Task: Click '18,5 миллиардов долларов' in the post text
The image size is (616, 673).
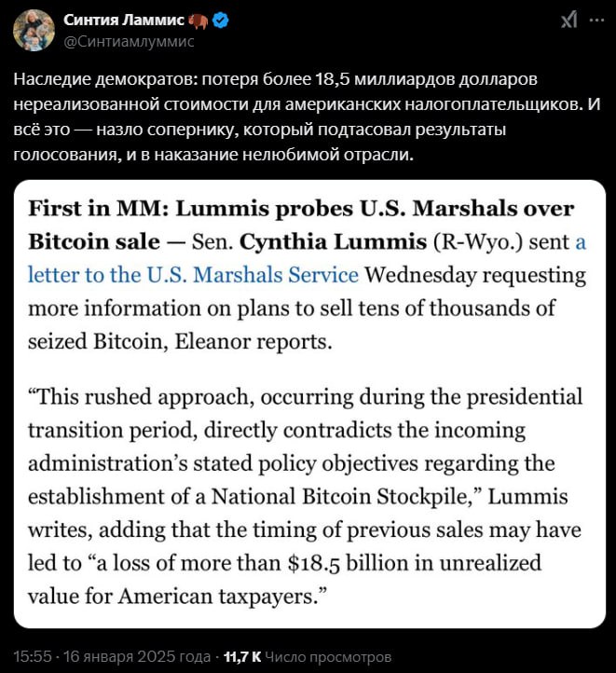Action: (x=427, y=79)
